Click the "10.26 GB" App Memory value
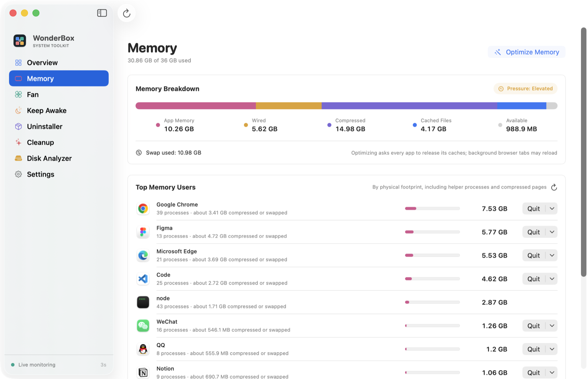This screenshot has width=588, height=379. [x=179, y=129]
